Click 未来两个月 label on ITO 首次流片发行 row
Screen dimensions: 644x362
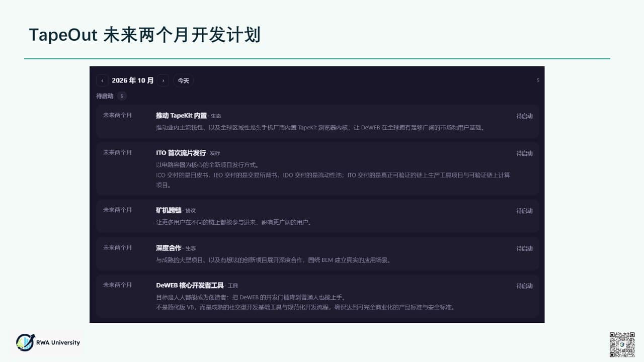pyautogui.click(x=117, y=152)
